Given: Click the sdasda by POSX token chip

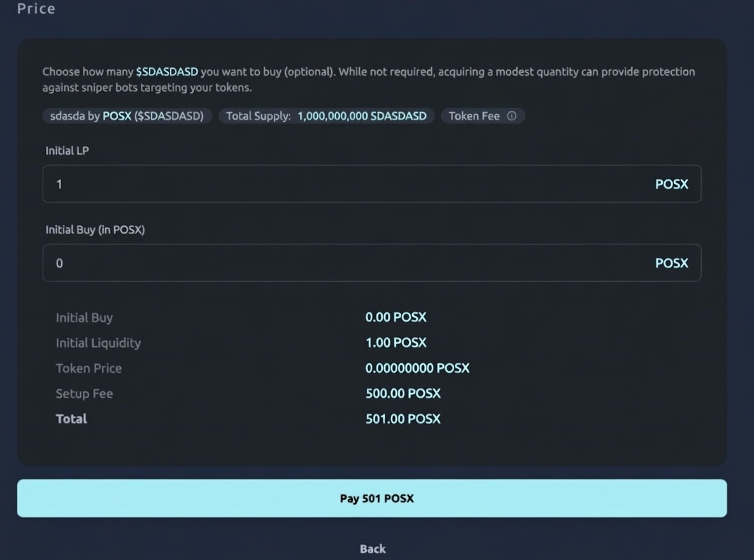Looking at the screenshot, I should (127, 116).
